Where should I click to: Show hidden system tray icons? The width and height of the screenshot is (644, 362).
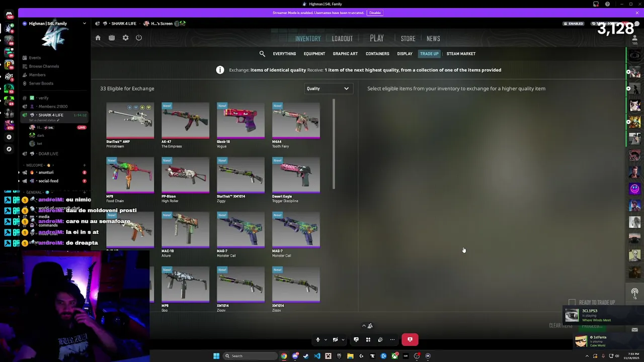click(587, 356)
